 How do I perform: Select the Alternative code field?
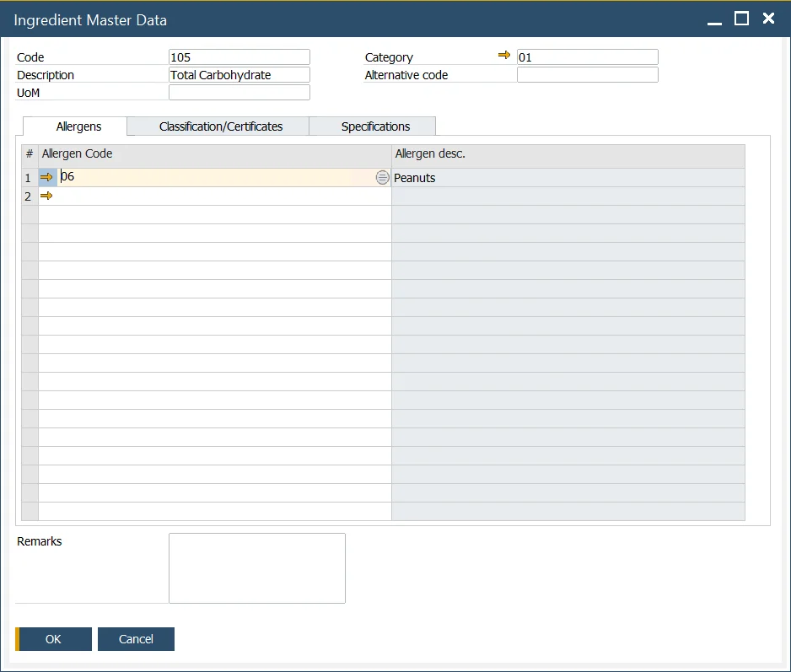[587, 75]
